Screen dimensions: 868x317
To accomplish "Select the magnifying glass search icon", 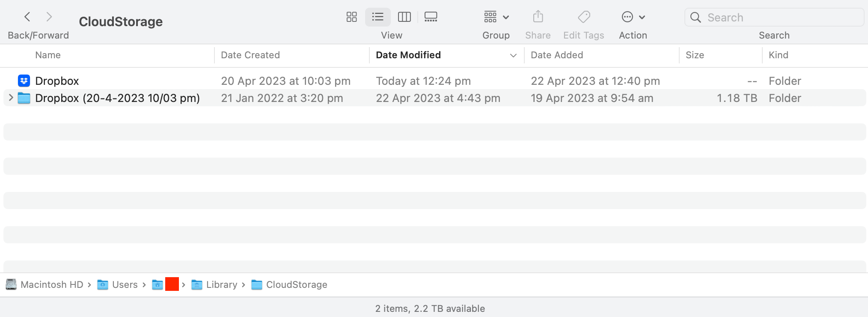I will click(696, 17).
